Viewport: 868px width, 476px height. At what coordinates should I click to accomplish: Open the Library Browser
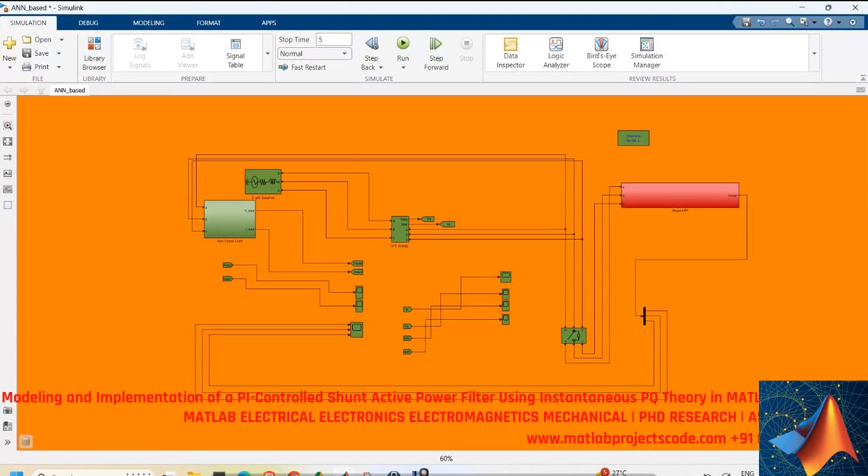(x=93, y=53)
